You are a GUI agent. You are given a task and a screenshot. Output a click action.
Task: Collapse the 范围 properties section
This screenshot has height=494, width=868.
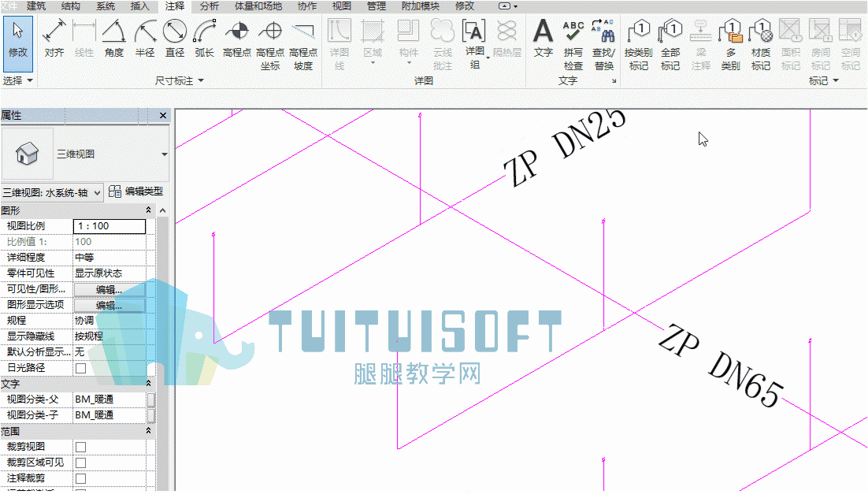148,431
